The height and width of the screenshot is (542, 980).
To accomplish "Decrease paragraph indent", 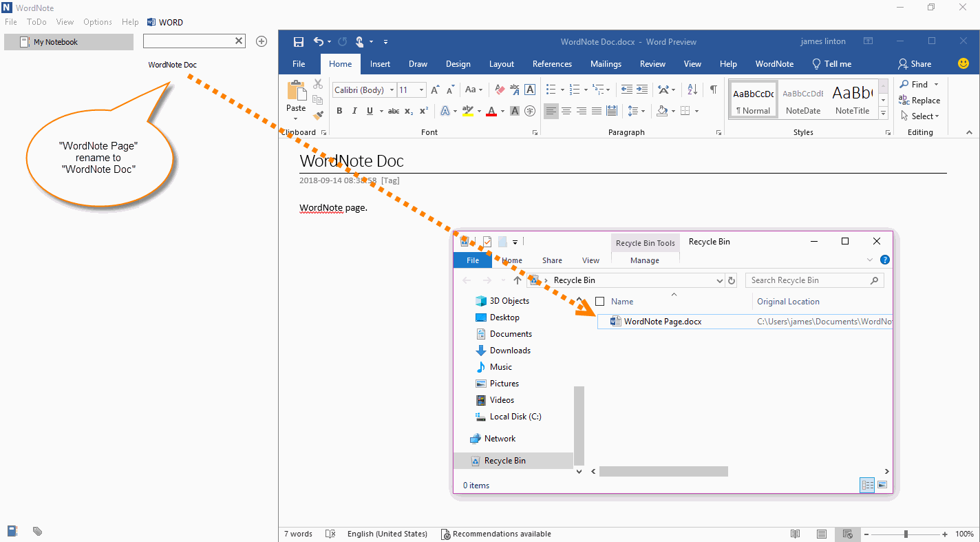I will 626,90.
